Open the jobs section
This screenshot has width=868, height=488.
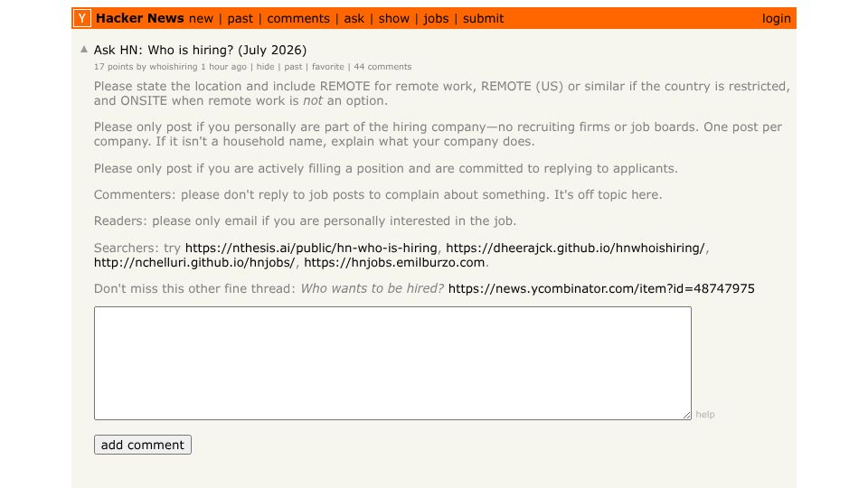436,19
